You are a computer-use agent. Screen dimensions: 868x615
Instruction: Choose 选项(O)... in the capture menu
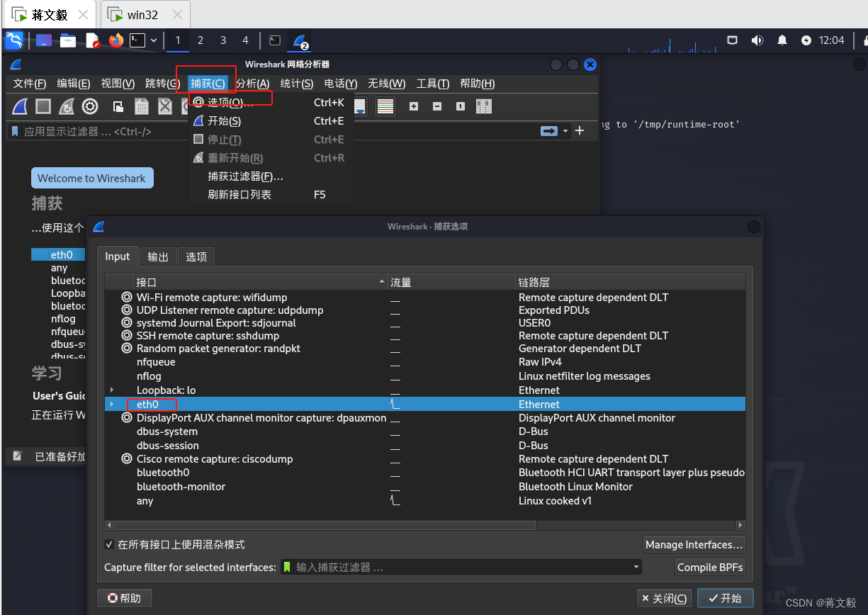271,103
